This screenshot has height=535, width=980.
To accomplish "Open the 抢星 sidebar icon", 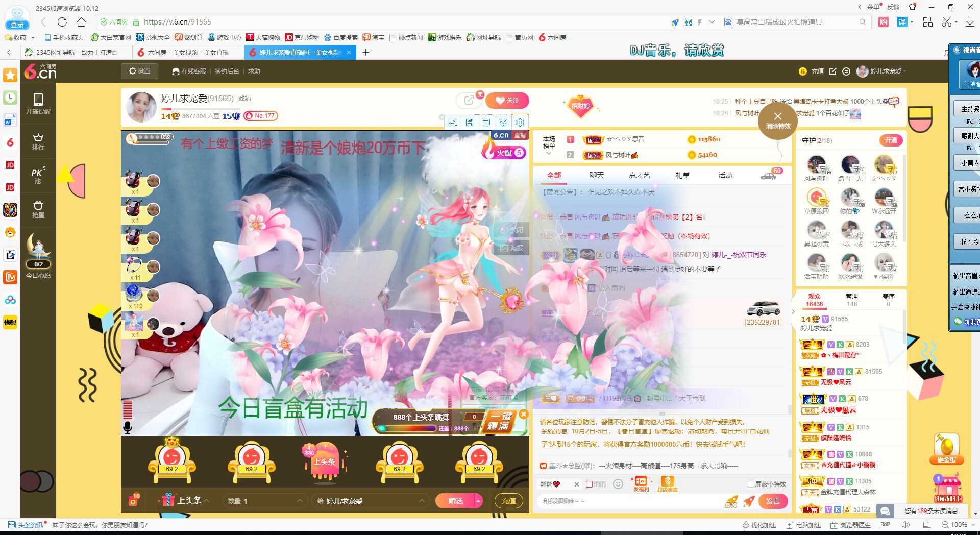I will tap(38, 209).
